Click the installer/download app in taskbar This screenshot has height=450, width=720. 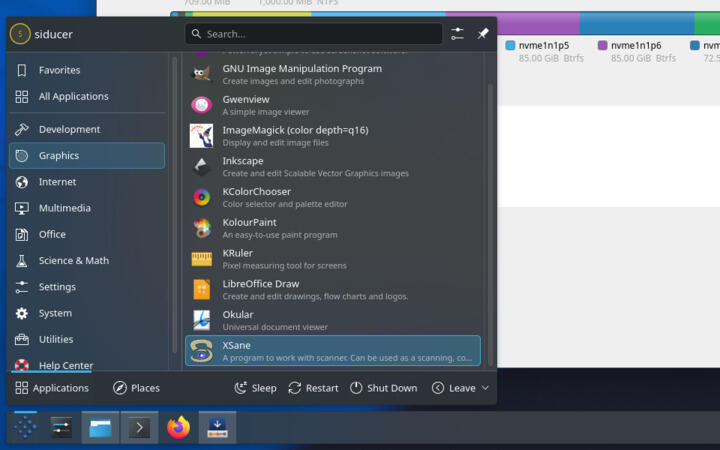[217, 428]
